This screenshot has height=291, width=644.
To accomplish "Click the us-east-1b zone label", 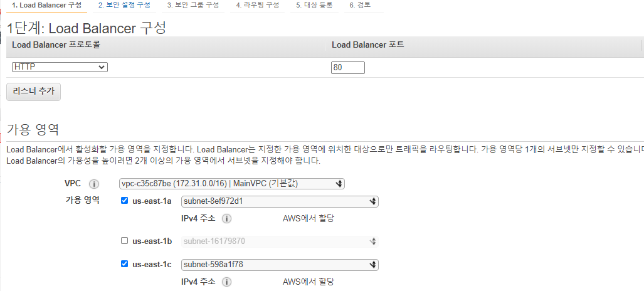I will pos(152,241).
